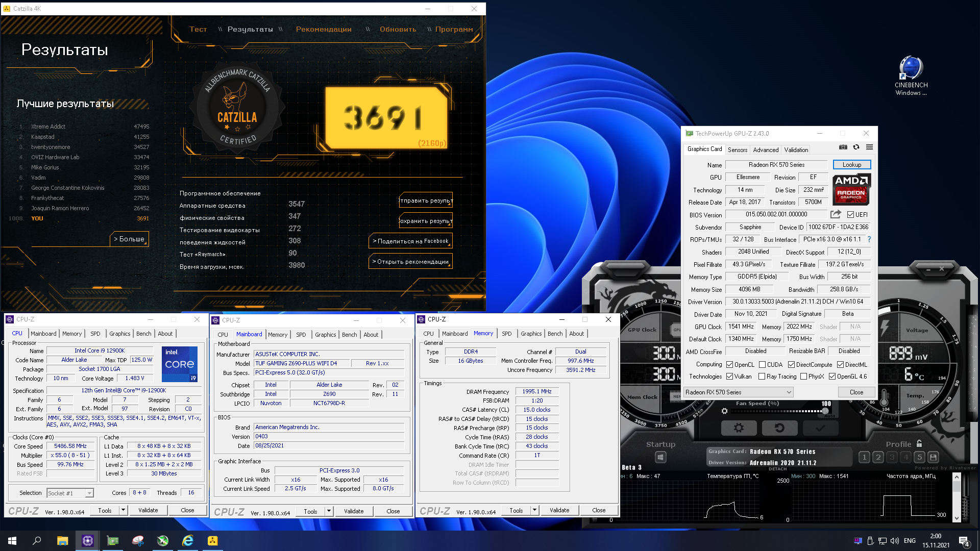Screen dimensions: 980x551
Task: Open taskbar search magnifier
Action: click(37, 541)
